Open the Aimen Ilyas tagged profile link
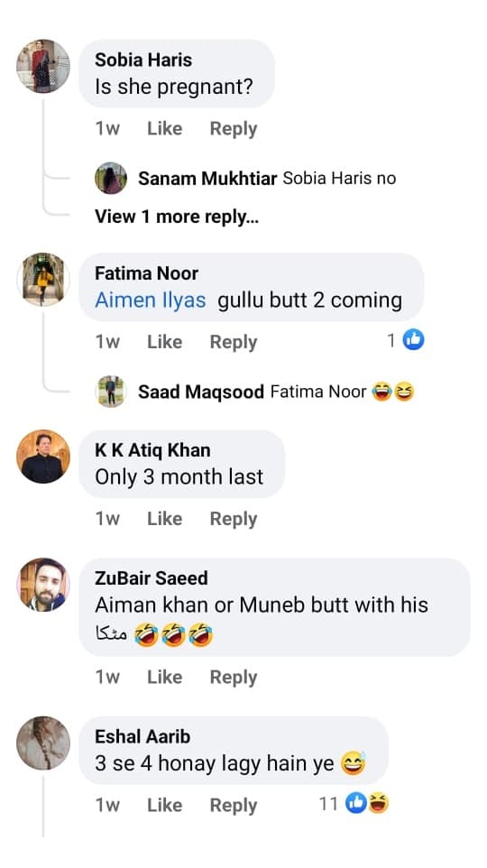Screen dimensions: 487x868 (150, 300)
